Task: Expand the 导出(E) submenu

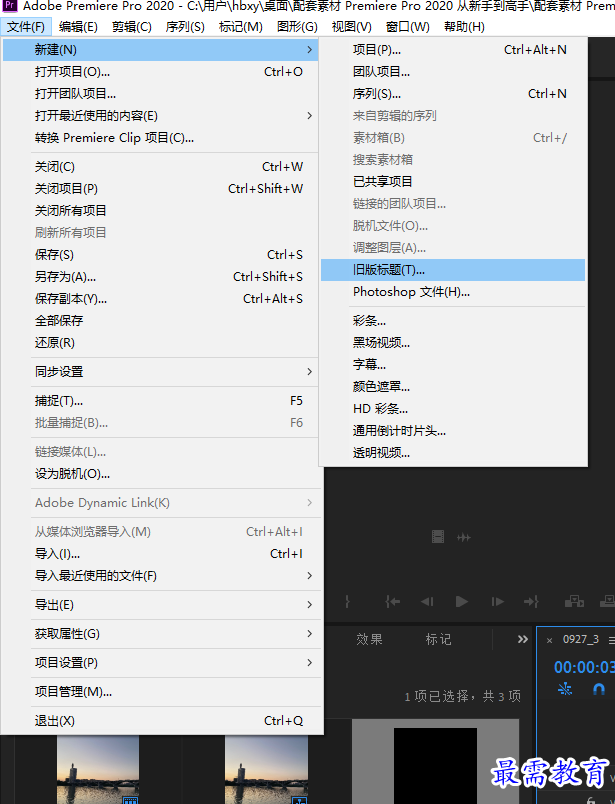Action: tap(309, 605)
